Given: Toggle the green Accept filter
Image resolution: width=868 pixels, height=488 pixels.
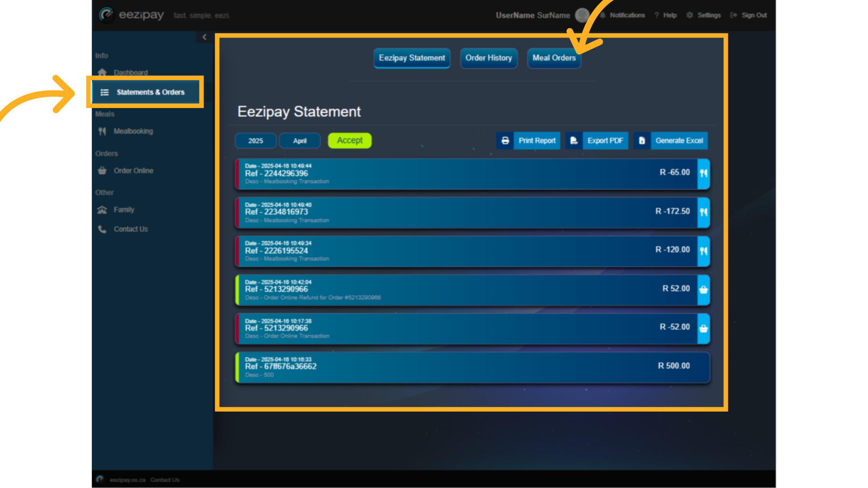Looking at the screenshot, I should click(x=349, y=140).
